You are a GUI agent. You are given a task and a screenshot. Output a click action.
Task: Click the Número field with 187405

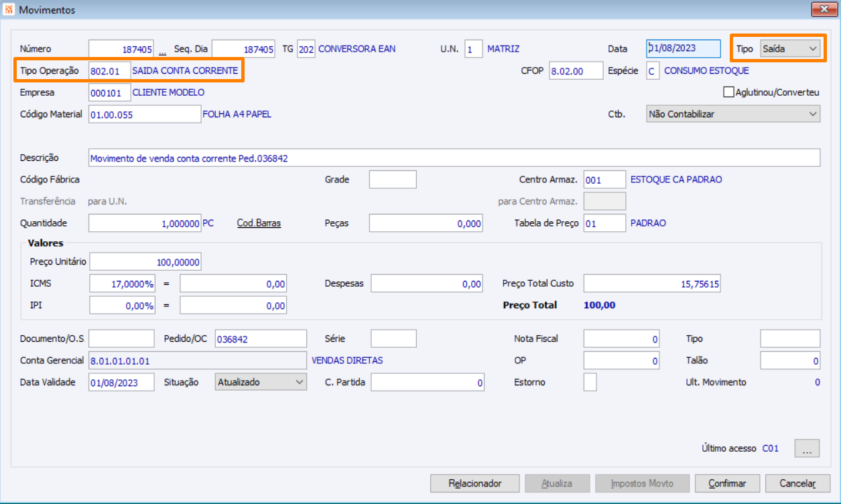(122, 49)
